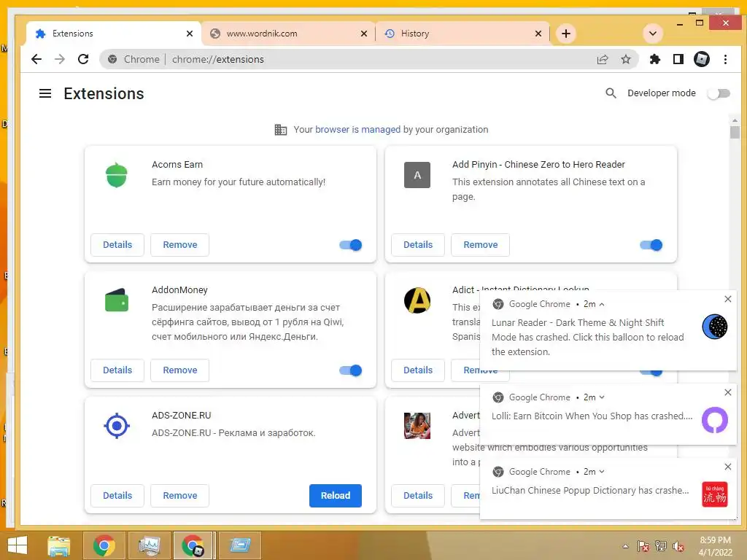Remove the Add Pinyin extension
Viewport: 747px width, 560px height.
tap(480, 245)
